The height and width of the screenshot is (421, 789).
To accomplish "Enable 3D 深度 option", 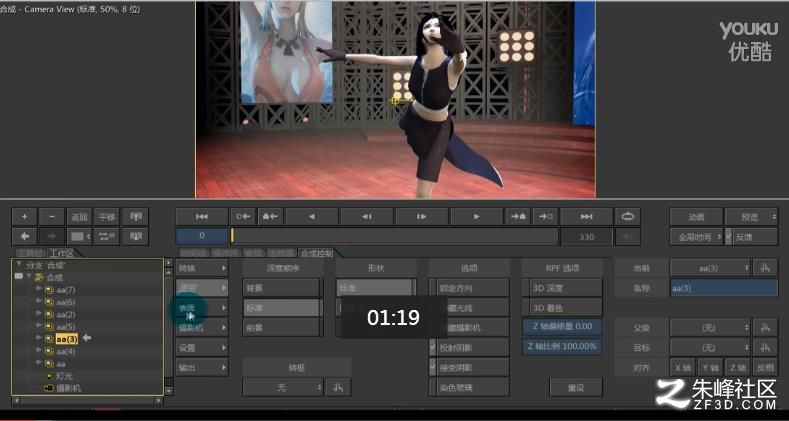I will tap(562, 288).
